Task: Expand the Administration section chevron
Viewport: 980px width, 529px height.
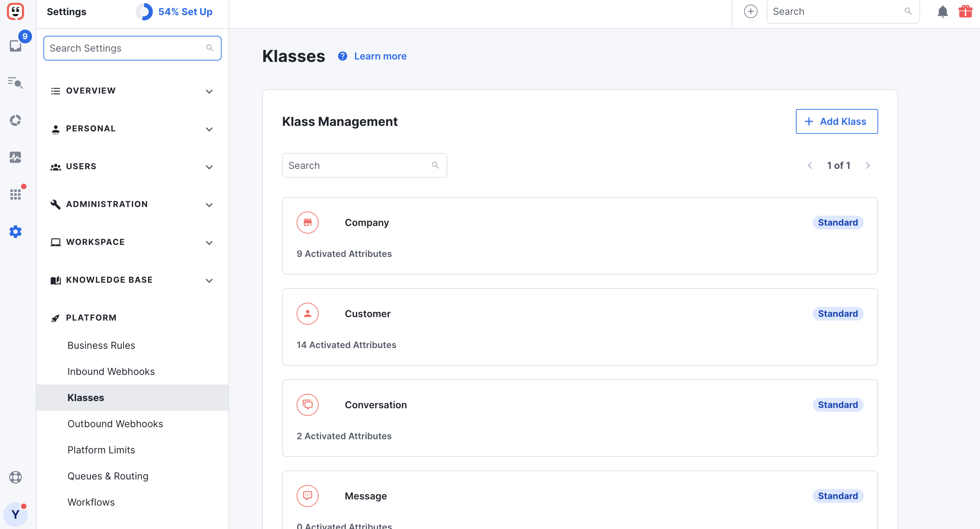Action: click(209, 205)
